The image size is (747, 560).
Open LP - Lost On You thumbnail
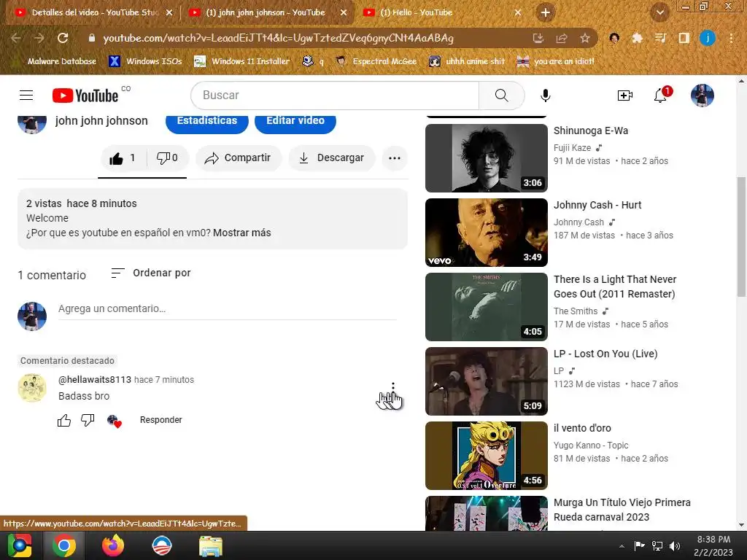point(486,381)
